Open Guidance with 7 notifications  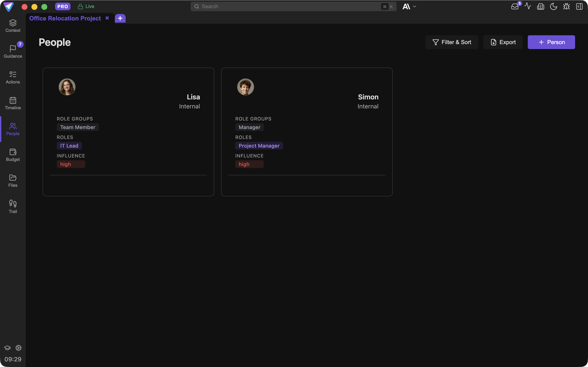[x=13, y=51]
